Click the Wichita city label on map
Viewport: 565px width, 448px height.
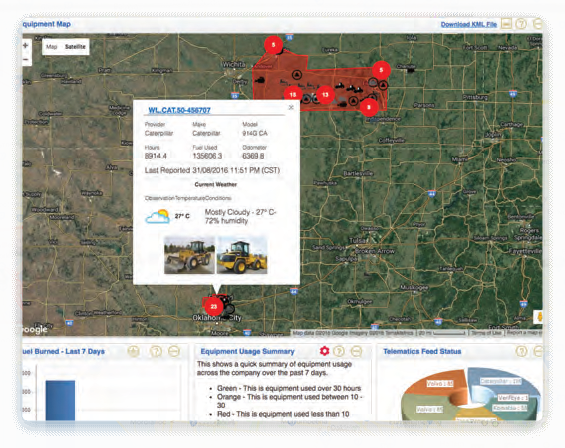[x=234, y=65]
